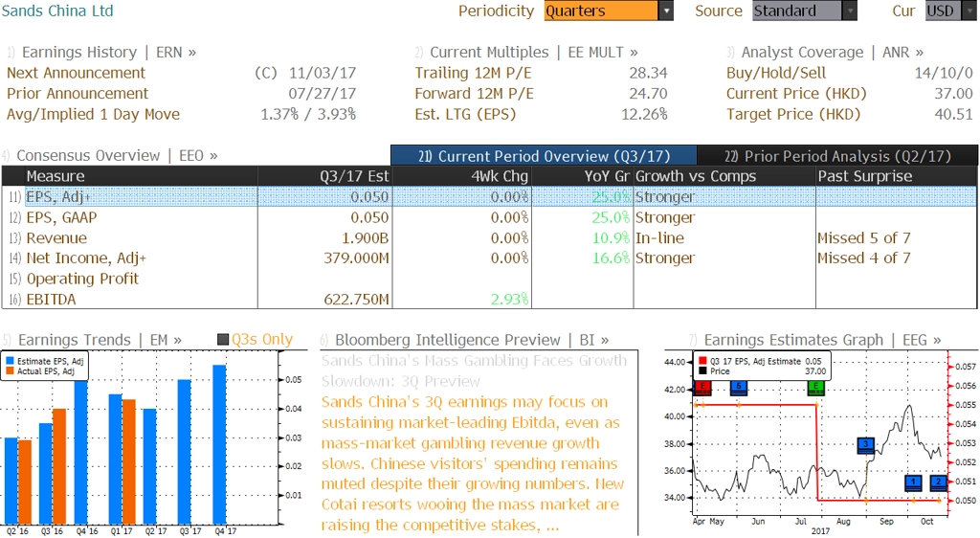
Task: Open the Cur USD currency dropdown
Action: pos(950,11)
